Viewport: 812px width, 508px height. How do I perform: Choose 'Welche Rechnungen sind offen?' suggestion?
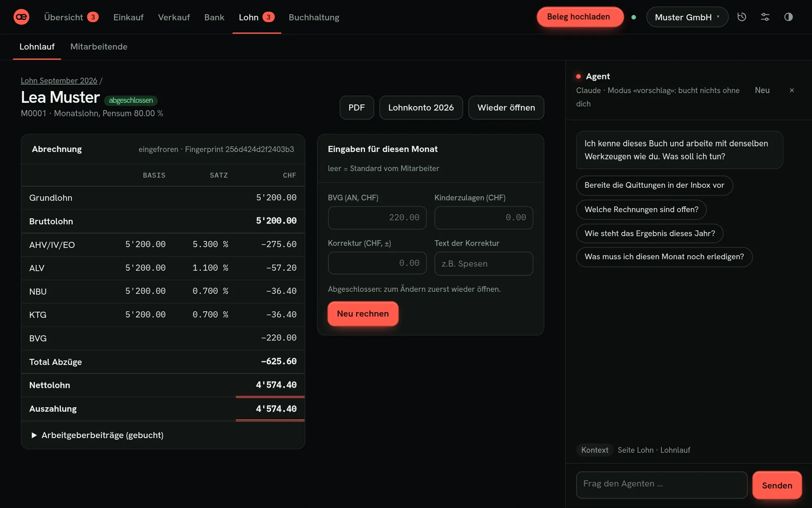pos(641,210)
